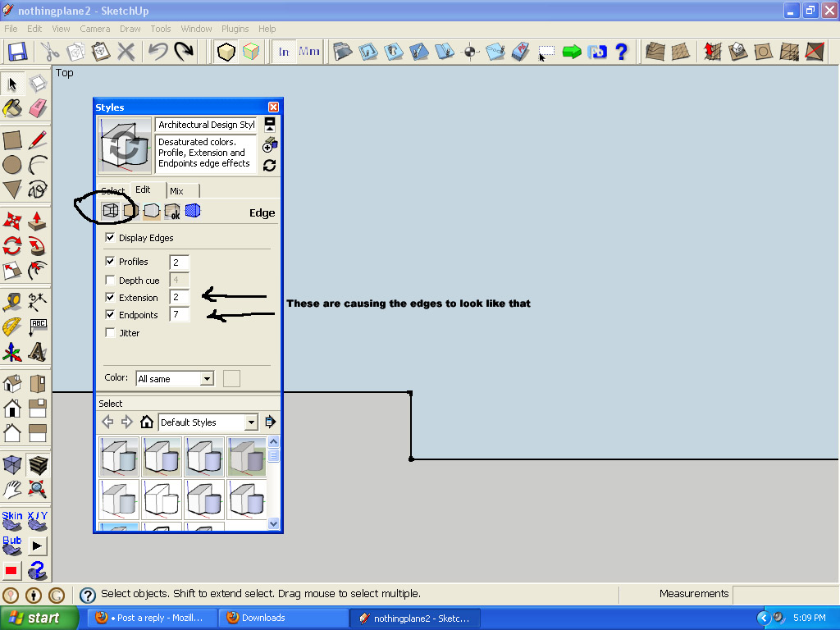Open the Camera menu
The image size is (840, 630).
pyautogui.click(x=94, y=29)
